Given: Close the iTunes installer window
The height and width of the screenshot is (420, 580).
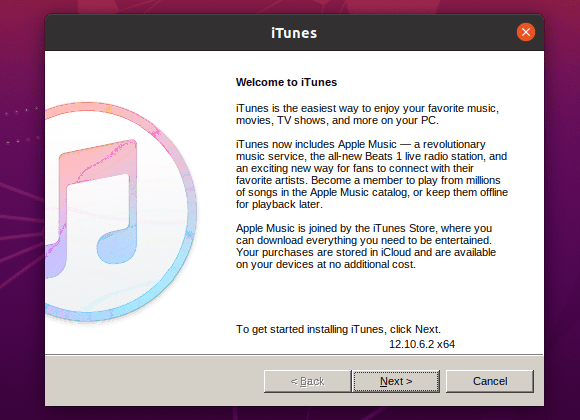Looking at the screenshot, I should (x=526, y=32).
